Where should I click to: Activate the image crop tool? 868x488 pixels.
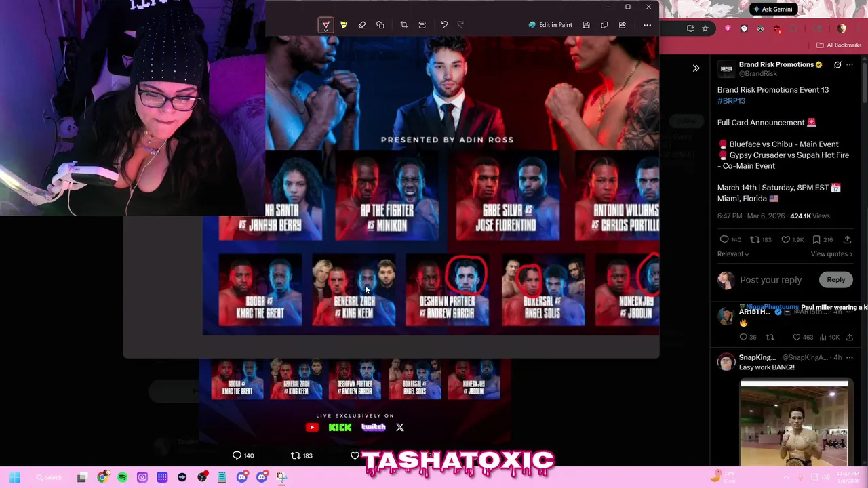coord(404,25)
